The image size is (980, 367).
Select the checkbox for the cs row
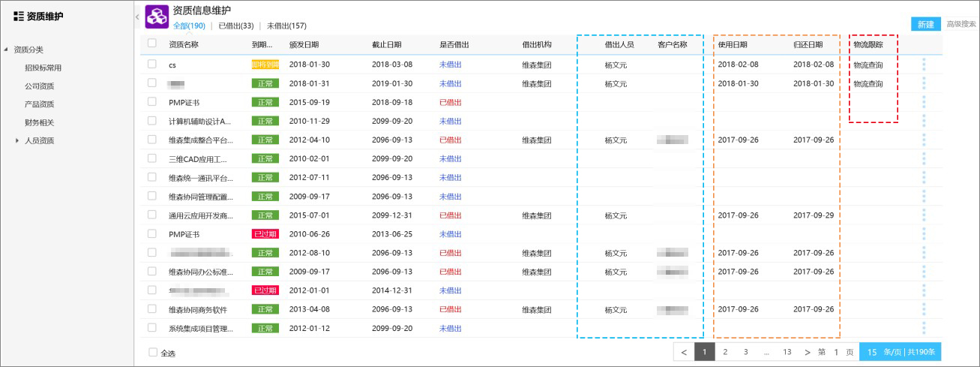[x=152, y=65]
